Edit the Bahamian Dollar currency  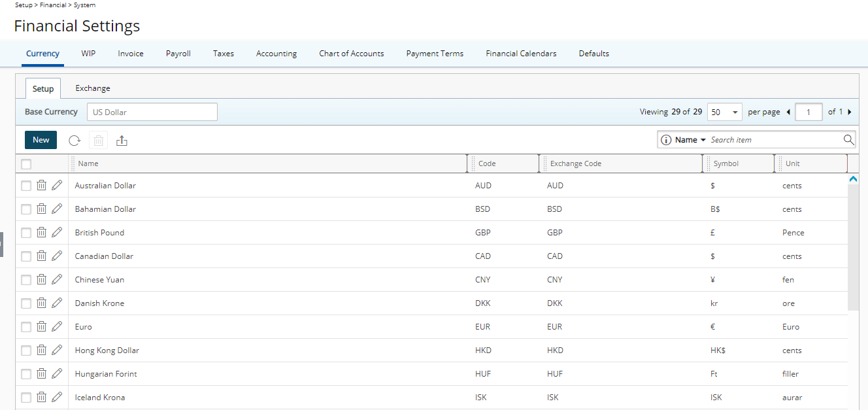57,209
